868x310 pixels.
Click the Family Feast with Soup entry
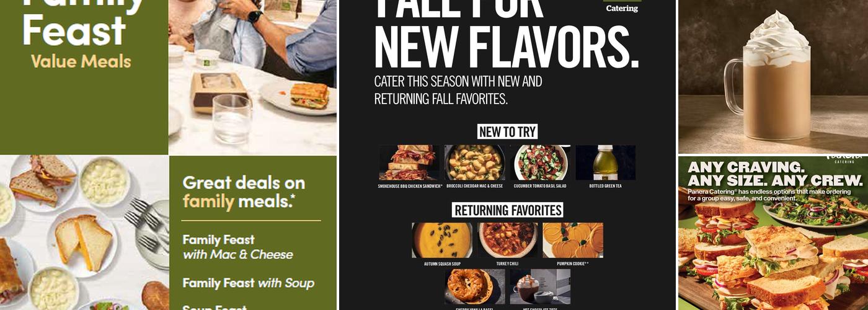(x=248, y=283)
